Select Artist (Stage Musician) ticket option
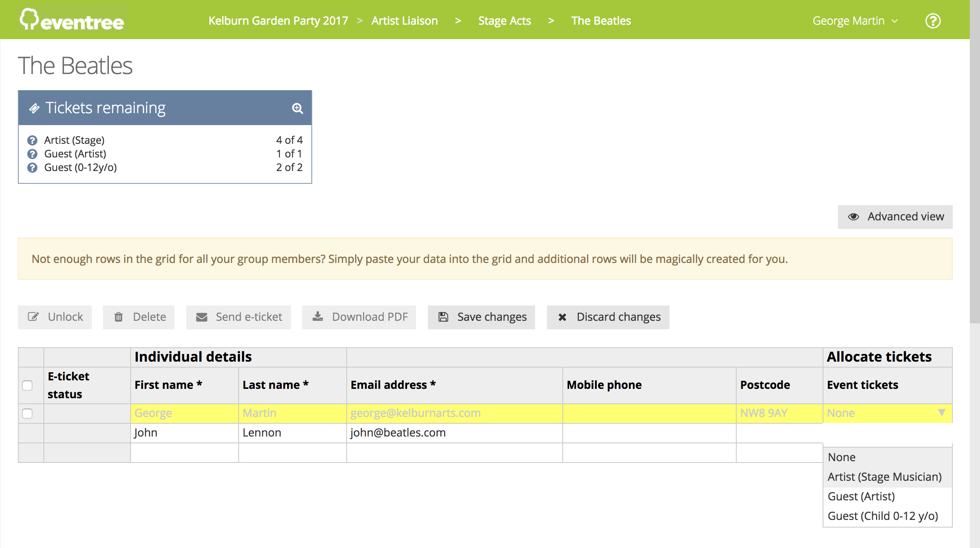 [x=888, y=477]
